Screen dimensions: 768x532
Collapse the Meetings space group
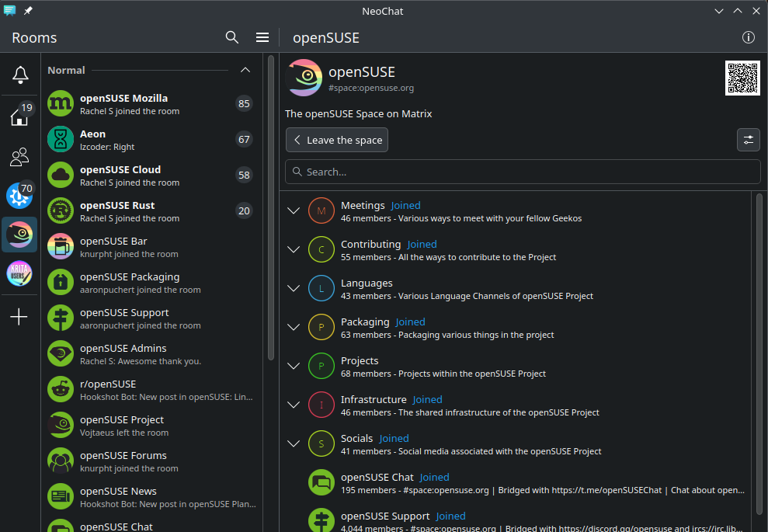coord(293,210)
